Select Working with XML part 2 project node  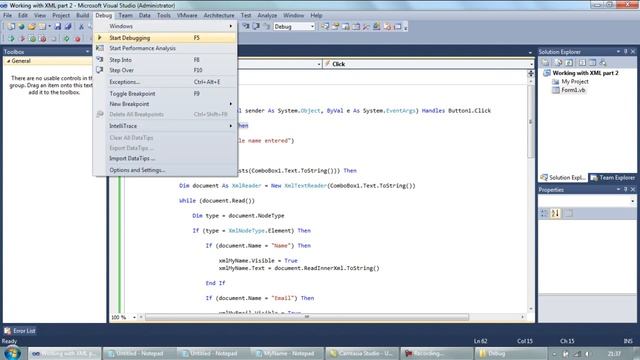click(x=585, y=73)
